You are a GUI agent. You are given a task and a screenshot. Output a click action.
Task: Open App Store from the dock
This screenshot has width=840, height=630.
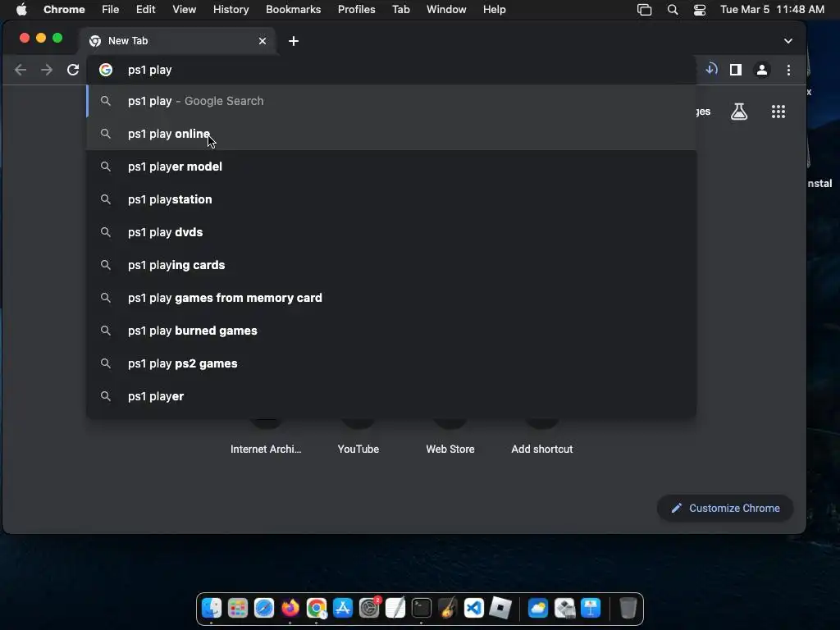click(x=343, y=608)
